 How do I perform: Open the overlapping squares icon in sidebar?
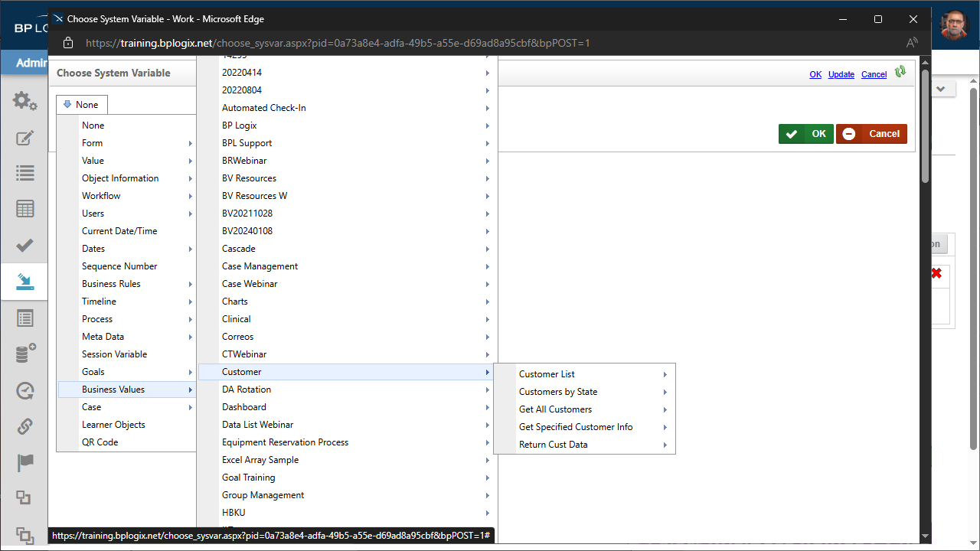tap(24, 498)
